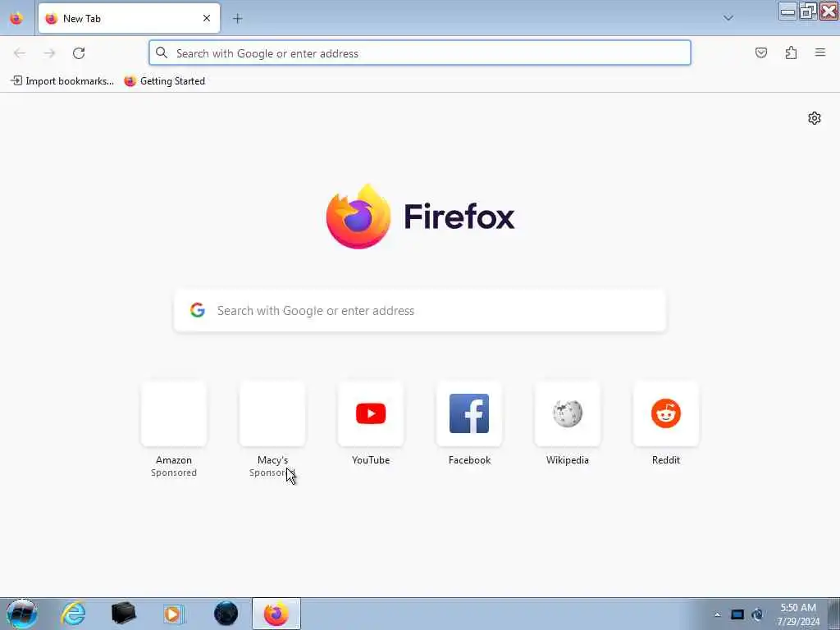
Task: Launch Windows Media Player from taskbar
Action: (173, 614)
